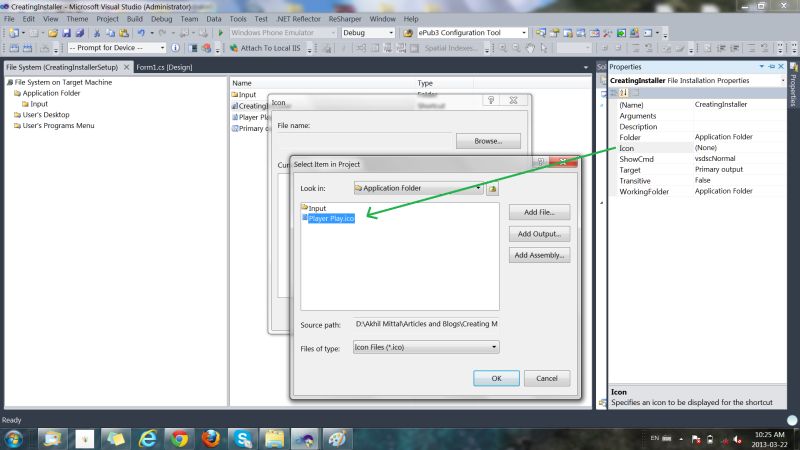Viewport: 800px width, 450px height.
Task: Select the Icon property row
Action: click(x=698, y=148)
